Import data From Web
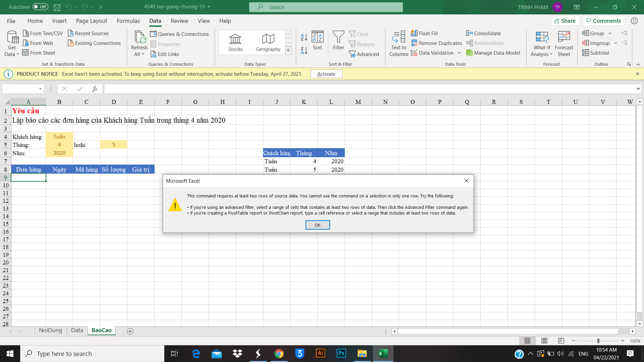This screenshot has width=644, height=362. pos(38,43)
